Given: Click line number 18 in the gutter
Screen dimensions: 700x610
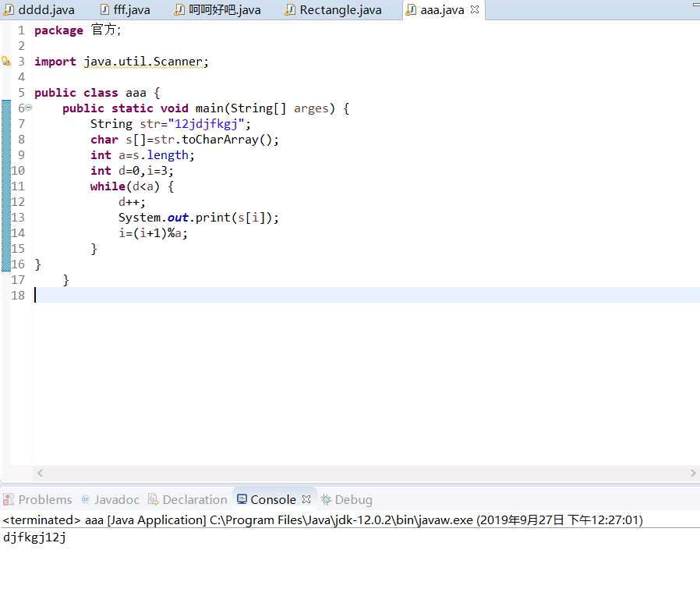Looking at the screenshot, I should tap(18, 296).
